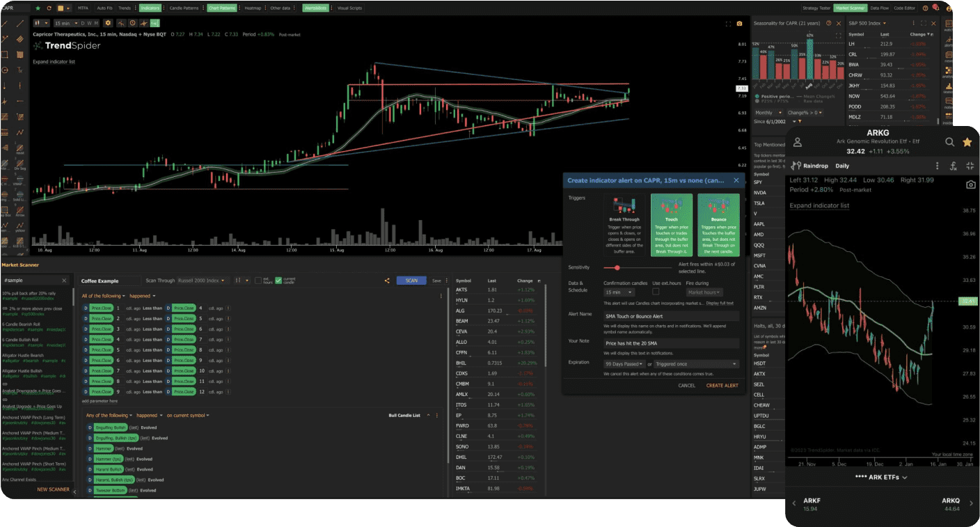Open the notifications bell at top right

click(935, 8)
